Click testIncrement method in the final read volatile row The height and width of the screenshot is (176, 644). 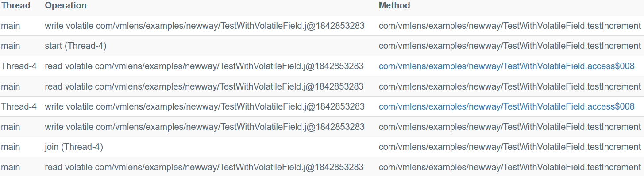tap(510, 167)
